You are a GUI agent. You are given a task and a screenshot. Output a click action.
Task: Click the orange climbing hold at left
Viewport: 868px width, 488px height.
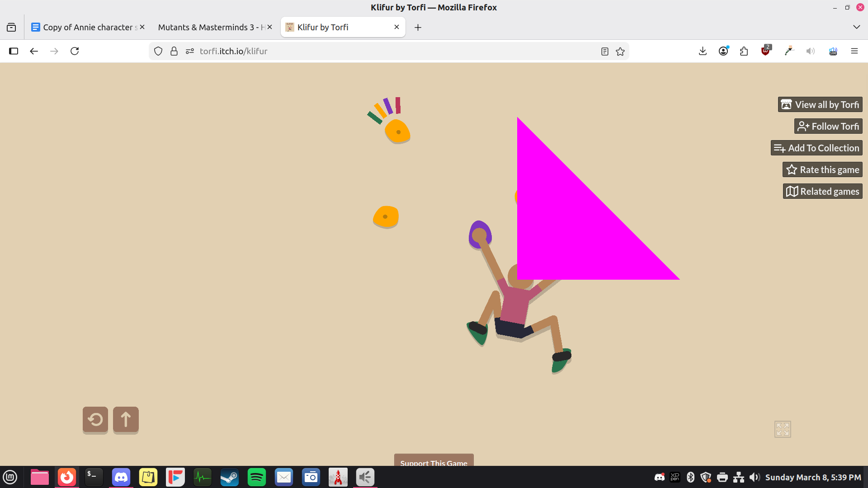click(386, 216)
